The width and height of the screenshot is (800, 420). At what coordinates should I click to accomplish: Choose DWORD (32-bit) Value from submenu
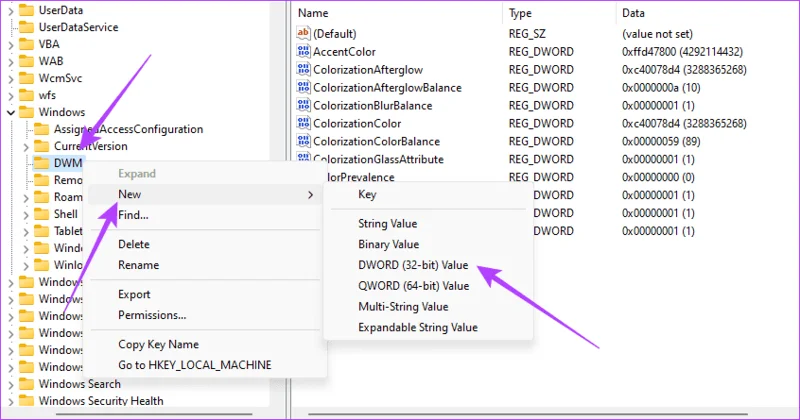pos(413,265)
